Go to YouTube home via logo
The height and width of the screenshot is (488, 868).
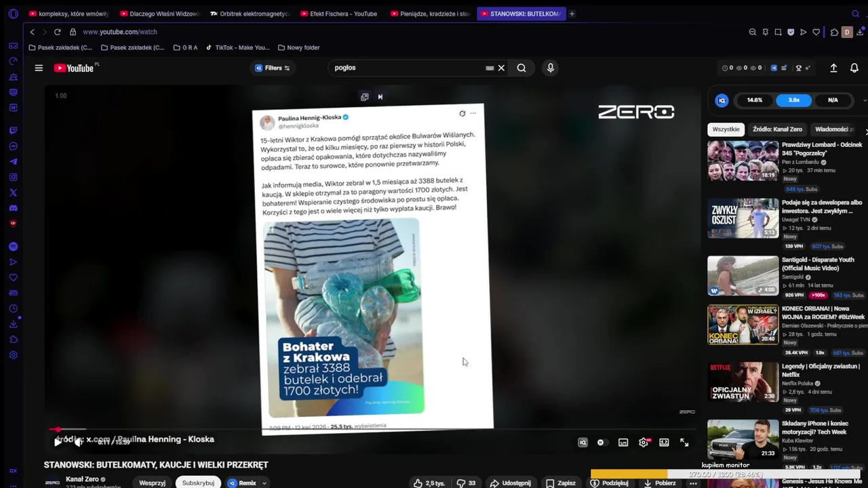pyautogui.click(x=74, y=68)
